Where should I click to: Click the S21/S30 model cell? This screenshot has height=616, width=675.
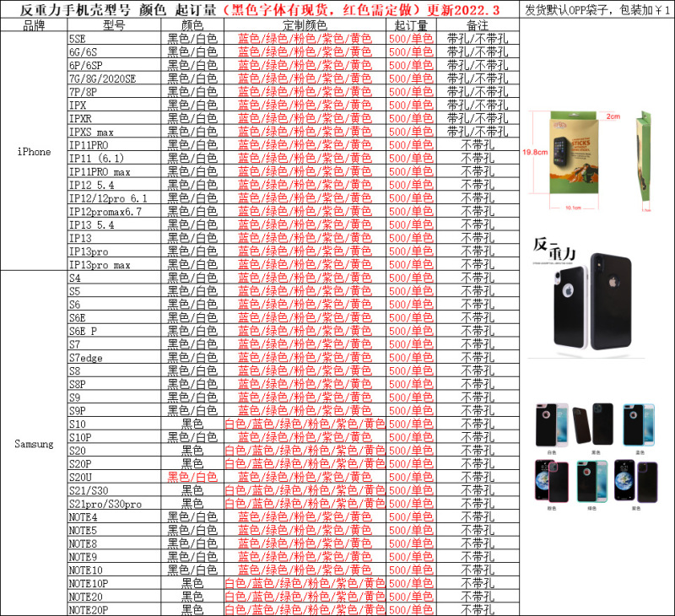114,490
